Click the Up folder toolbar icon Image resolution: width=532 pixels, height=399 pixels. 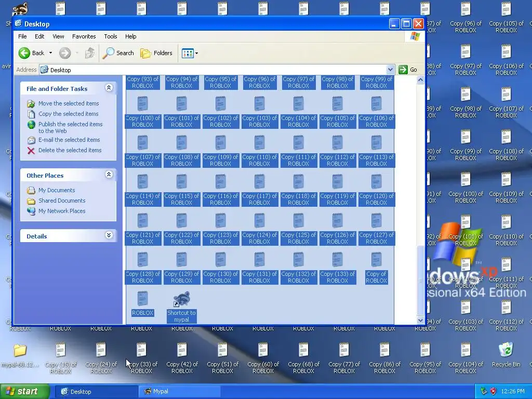coord(89,53)
